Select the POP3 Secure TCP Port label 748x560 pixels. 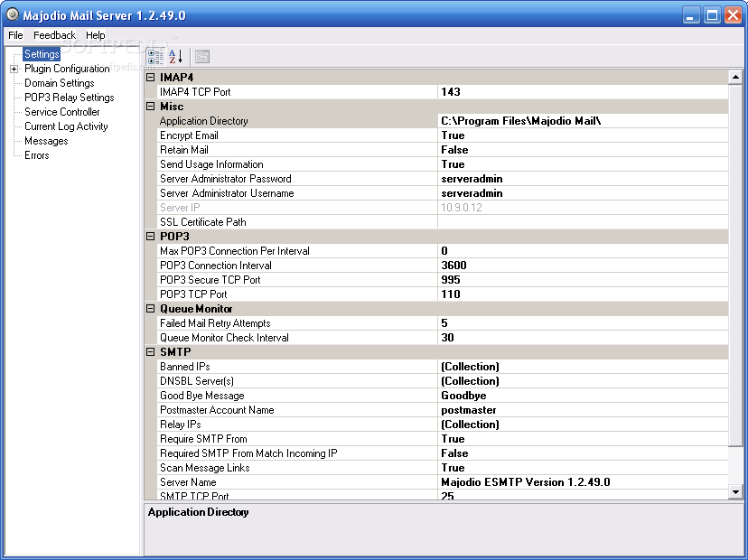point(210,280)
